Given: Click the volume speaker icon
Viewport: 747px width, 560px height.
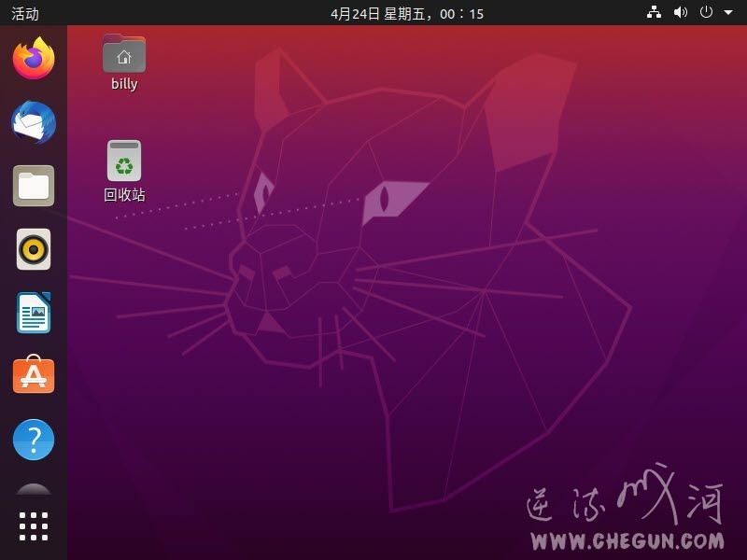Looking at the screenshot, I should coord(681,13).
